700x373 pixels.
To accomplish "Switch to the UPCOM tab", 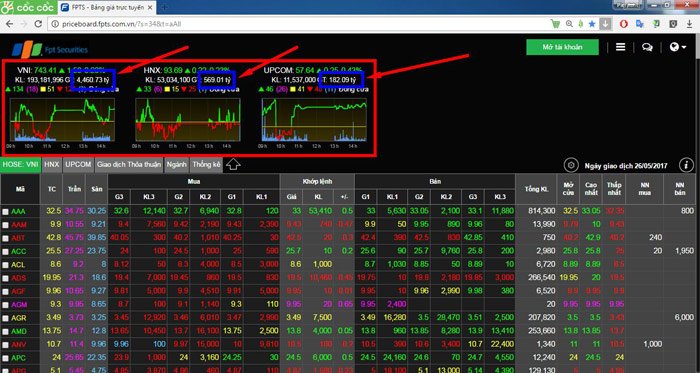I will point(78,165).
